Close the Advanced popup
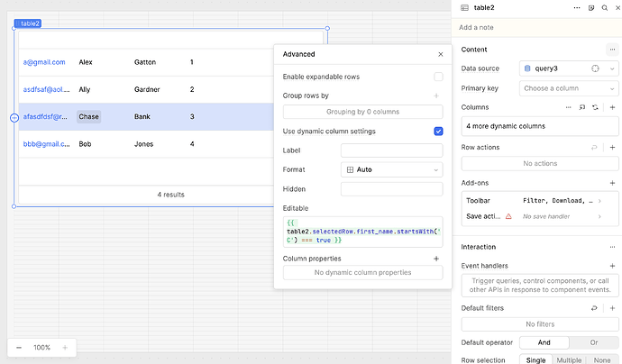This screenshot has width=622, height=364. click(440, 54)
